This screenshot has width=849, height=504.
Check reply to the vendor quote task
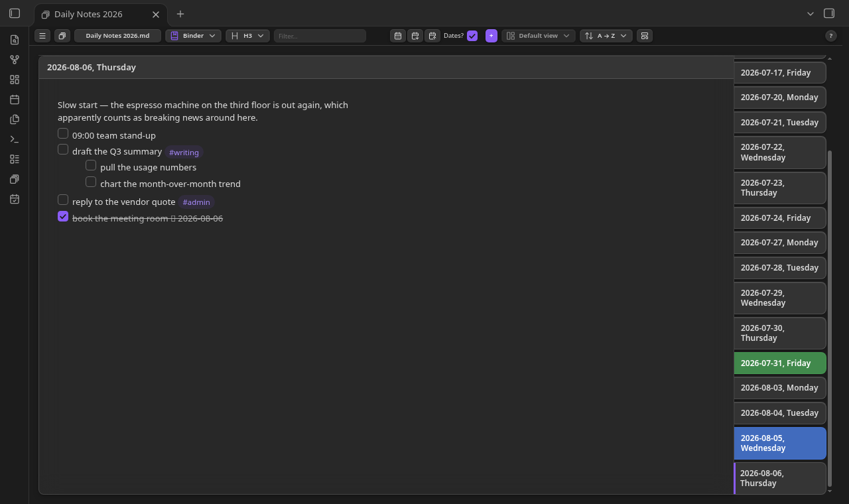tap(63, 200)
